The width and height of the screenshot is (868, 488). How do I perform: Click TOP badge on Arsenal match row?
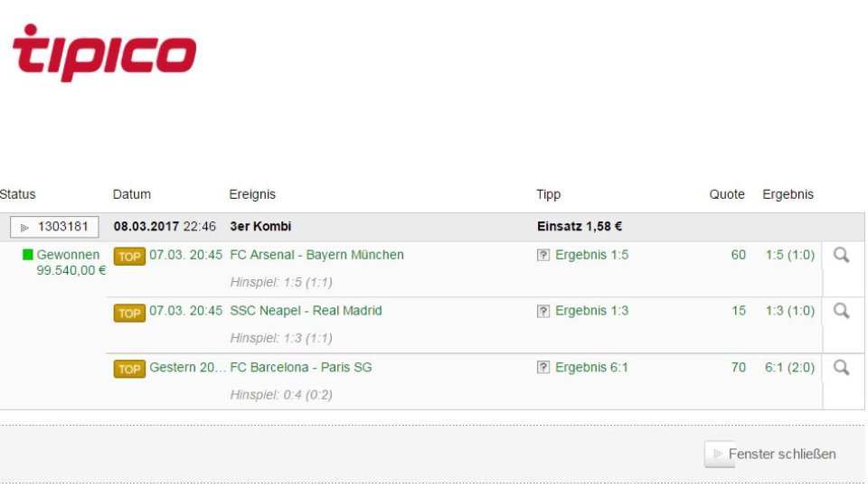(x=129, y=257)
